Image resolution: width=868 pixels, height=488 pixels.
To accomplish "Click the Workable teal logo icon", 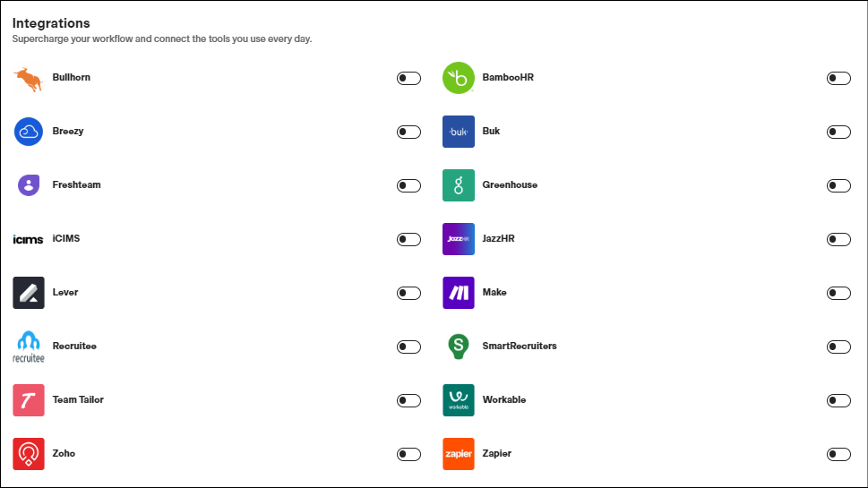I will (459, 400).
